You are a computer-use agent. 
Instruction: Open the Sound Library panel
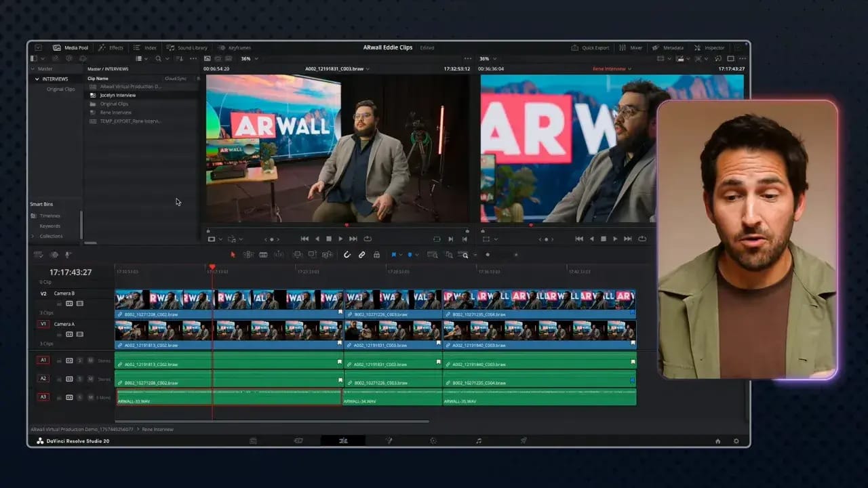click(x=187, y=48)
